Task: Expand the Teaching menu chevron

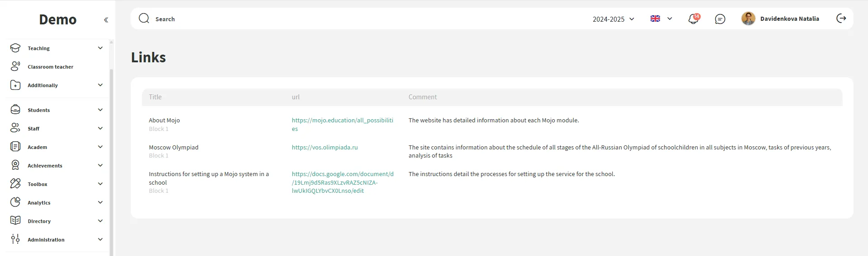Action: [x=100, y=48]
